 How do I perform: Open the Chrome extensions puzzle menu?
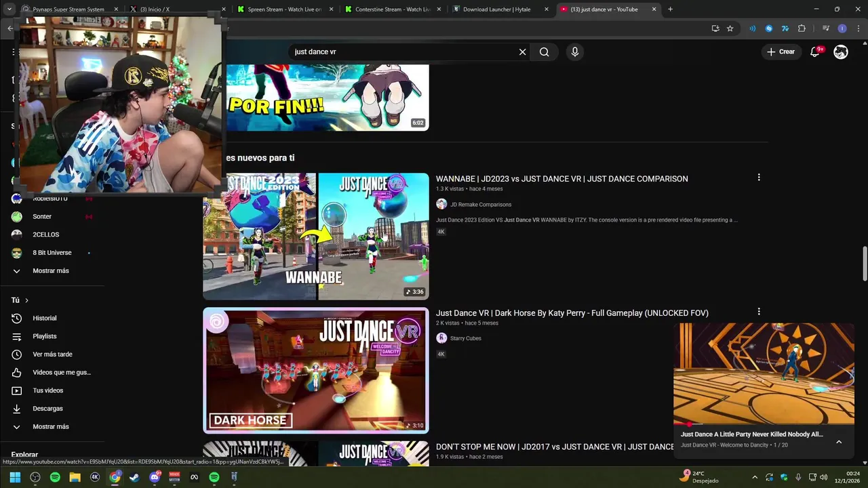pyautogui.click(x=802, y=28)
